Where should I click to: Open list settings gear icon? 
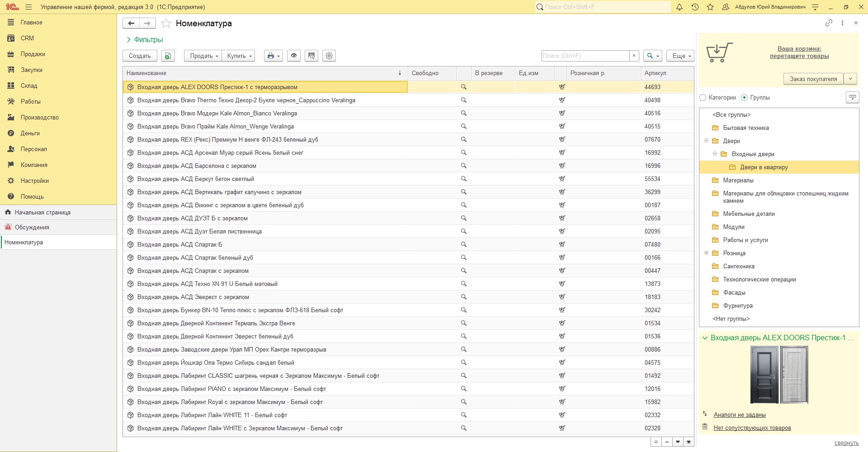[329, 56]
